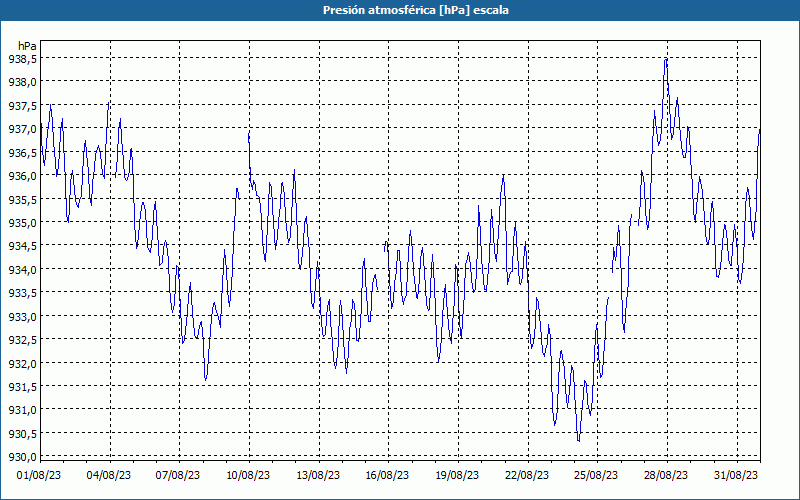This screenshot has height=500, width=800.
Task: Click the 931,5 y-axis value
Action: click(23, 387)
